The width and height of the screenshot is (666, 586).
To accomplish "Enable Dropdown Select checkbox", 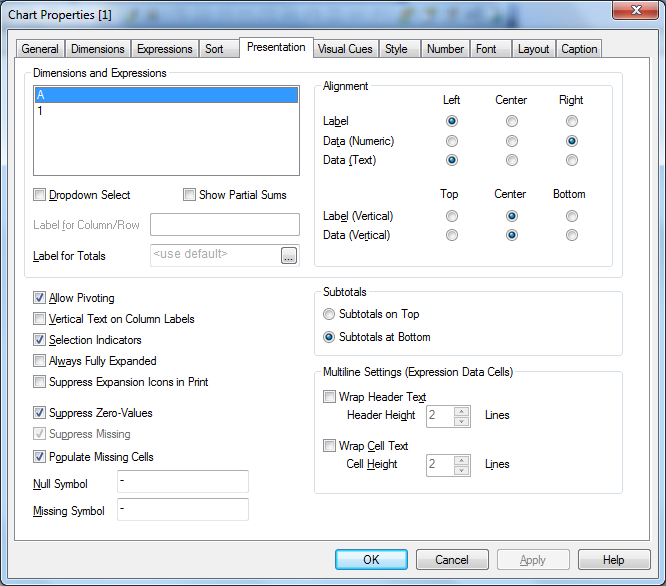I will pos(40,195).
